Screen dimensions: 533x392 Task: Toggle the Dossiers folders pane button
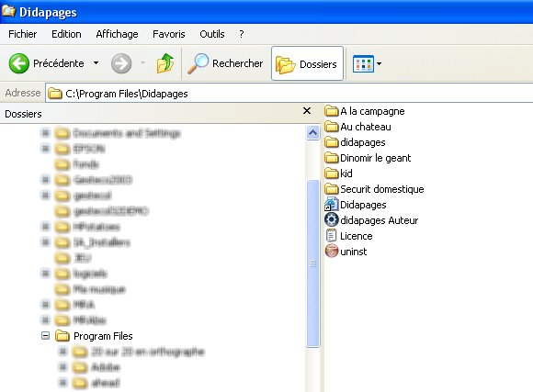[307, 63]
